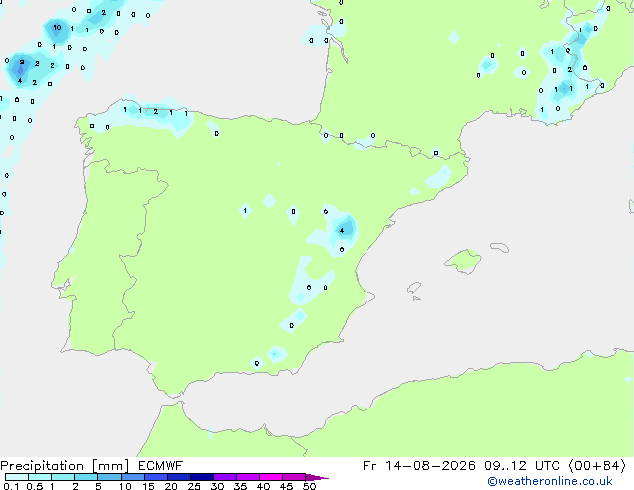Viewport: 634px width, 490px height.
Task: Select the 'Precipitation [mm]' title text
Action: point(65,466)
